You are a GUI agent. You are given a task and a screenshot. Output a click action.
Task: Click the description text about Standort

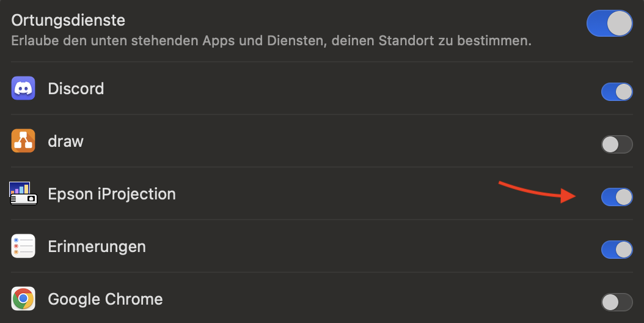coord(271,41)
